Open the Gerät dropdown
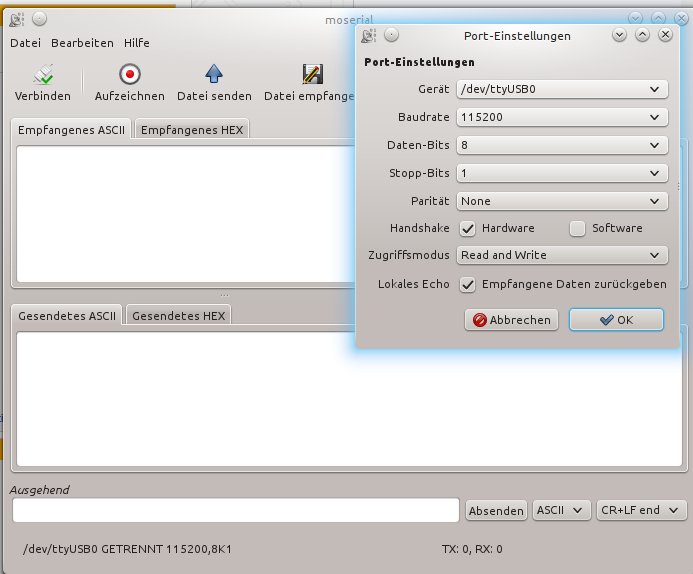Screen dimensions: 693x574 [562, 89]
